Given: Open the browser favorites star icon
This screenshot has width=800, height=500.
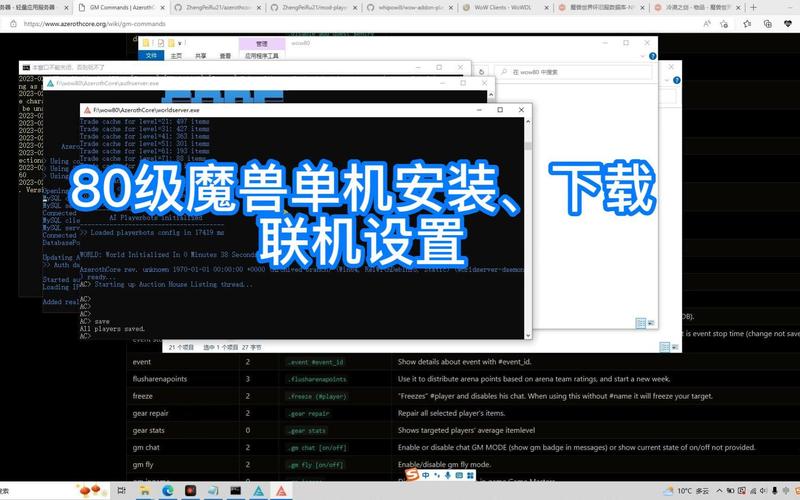Looking at the screenshot, I should click(x=747, y=24).
